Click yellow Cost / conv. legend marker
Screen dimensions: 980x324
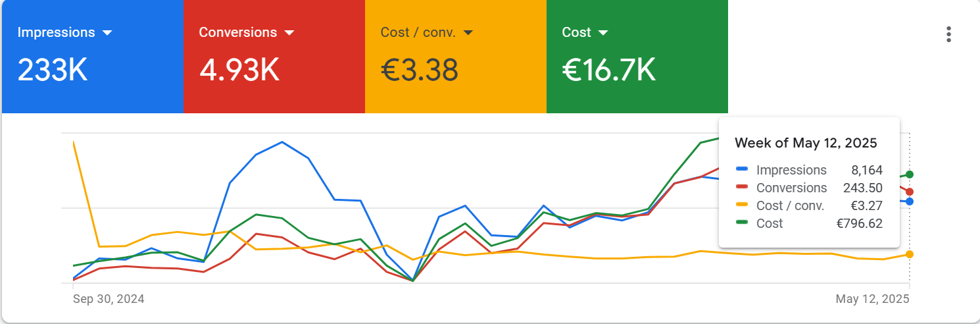tap(742, 205)
